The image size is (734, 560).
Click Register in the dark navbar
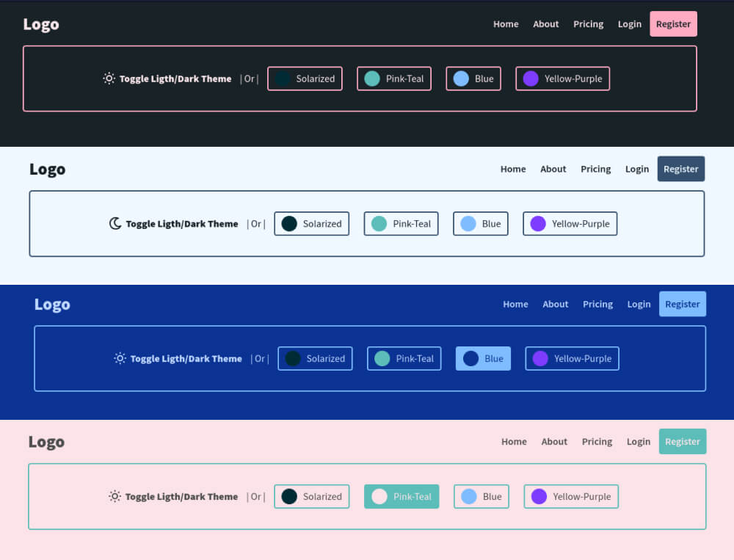pyautogui.click(x=673, y=23)
